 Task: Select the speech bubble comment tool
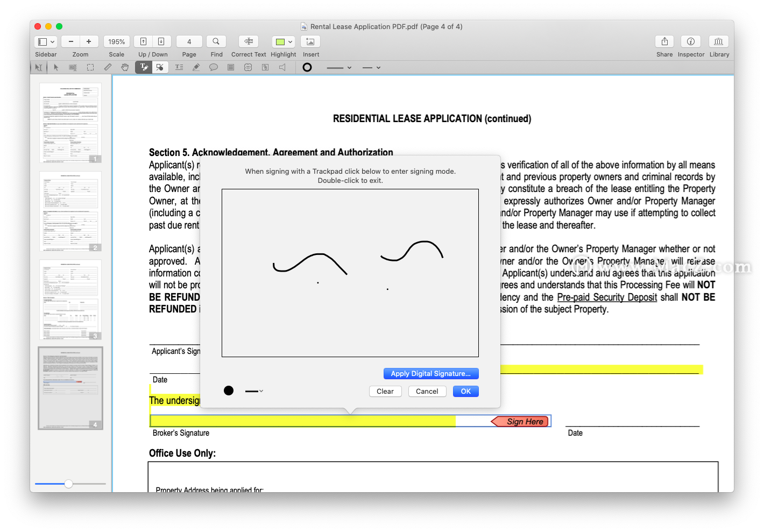pyautogui.click(x=214, y=67)
